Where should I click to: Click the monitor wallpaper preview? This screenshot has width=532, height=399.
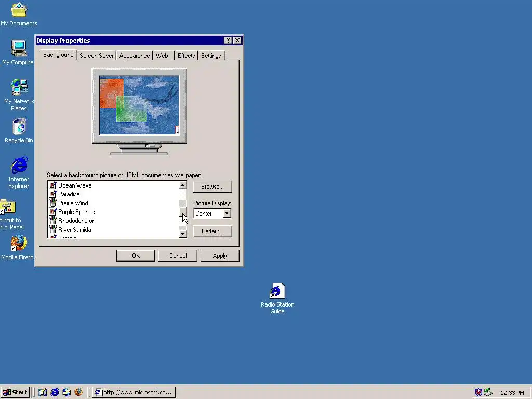tap(139, 105)
